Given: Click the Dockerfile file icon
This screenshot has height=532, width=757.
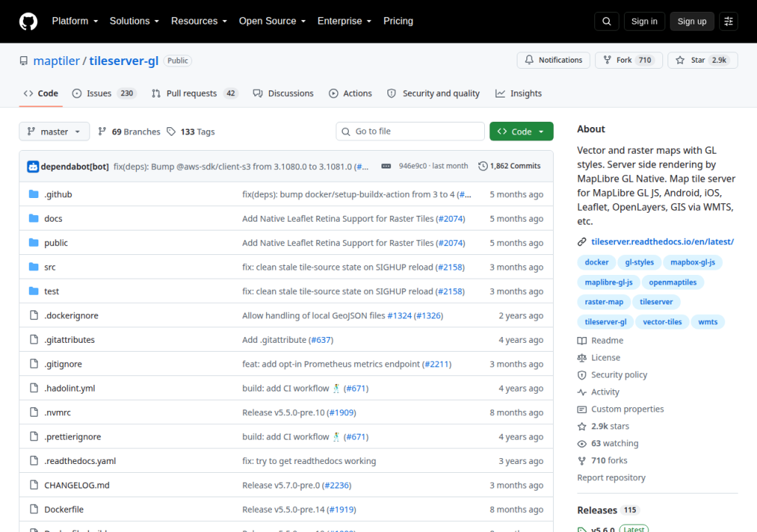Looking at the screenshot, I should [34, 509].
